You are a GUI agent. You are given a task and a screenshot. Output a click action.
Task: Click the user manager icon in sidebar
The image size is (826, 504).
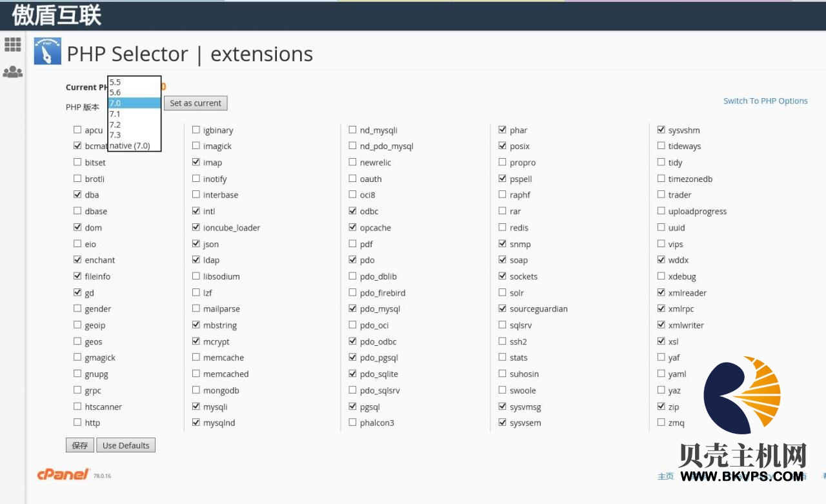(x=13, y=72)
